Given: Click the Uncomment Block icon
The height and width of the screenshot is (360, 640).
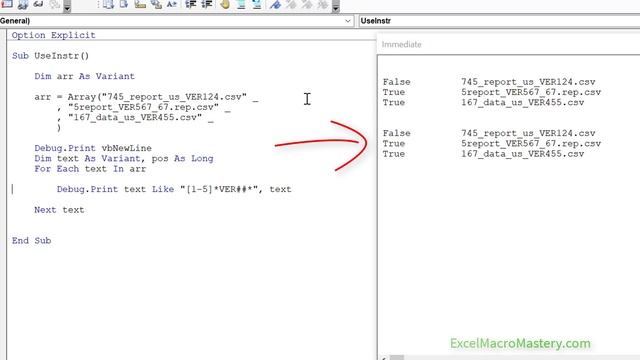Looking at the screenshot, I should 257,4.
